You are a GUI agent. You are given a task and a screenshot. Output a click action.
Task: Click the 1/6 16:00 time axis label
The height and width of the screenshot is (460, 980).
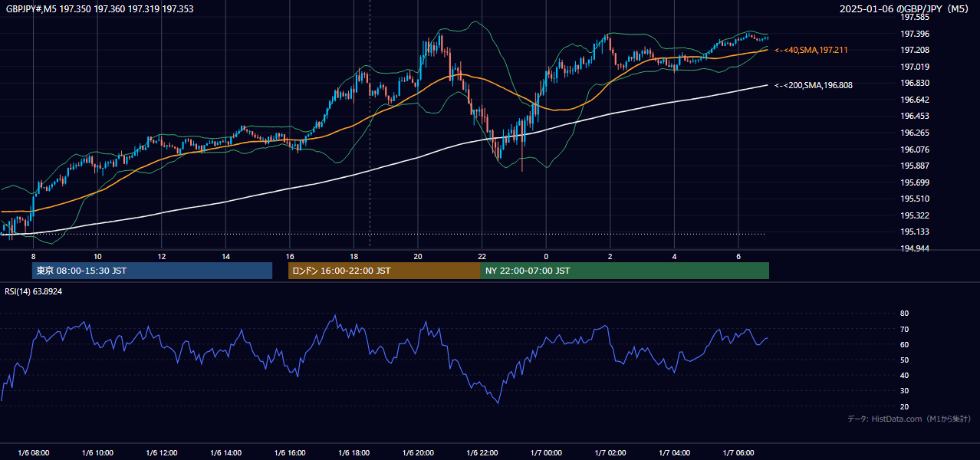[290, 452]
